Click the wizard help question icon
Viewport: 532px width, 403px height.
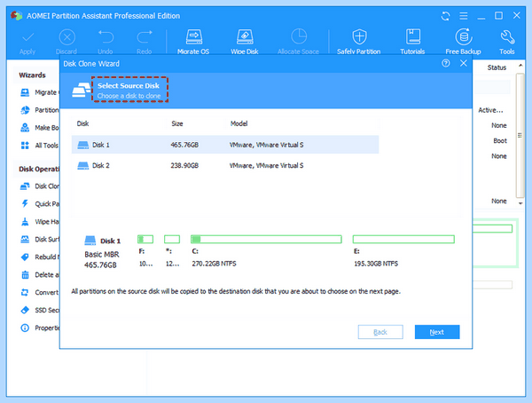pos(446,63)
